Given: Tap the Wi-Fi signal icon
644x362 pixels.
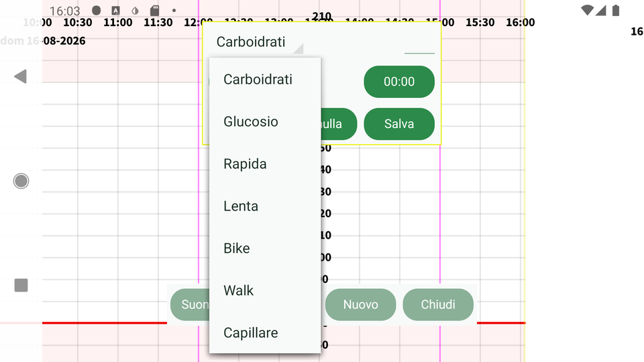Looking at the screenshot, I should click(588, 10).
